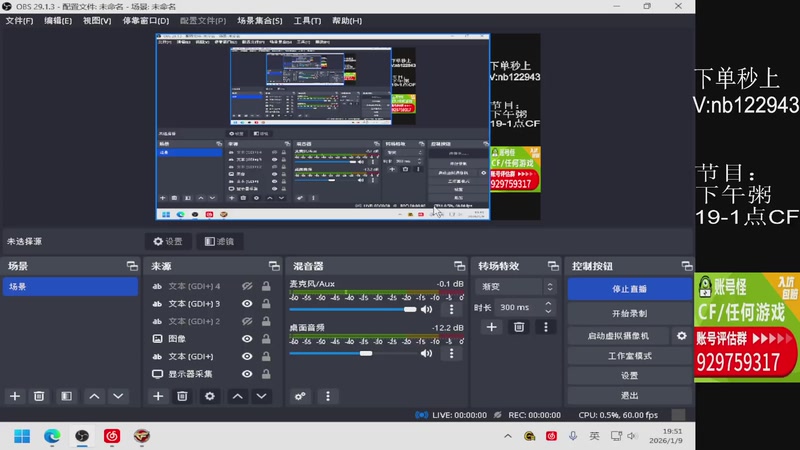Open 停靠窗口(D) menu

(x=146, y=21)
